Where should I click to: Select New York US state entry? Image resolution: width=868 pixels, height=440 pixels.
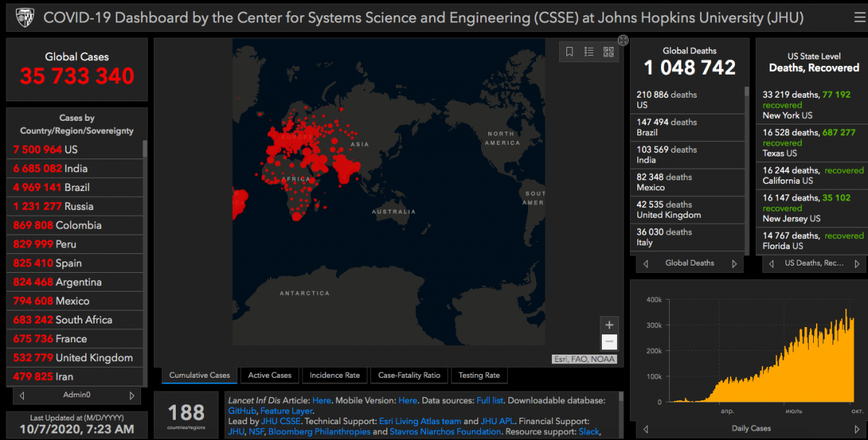(813, 105)
